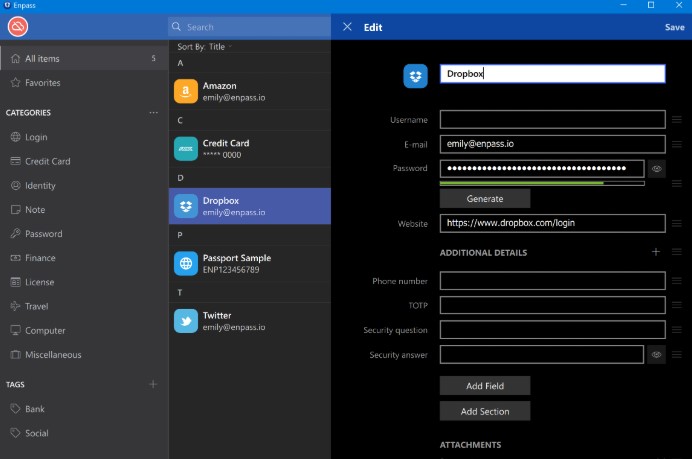Click the red cloud sync icon
The width and height of the screenshot is (692, 459).
[17, 27]
